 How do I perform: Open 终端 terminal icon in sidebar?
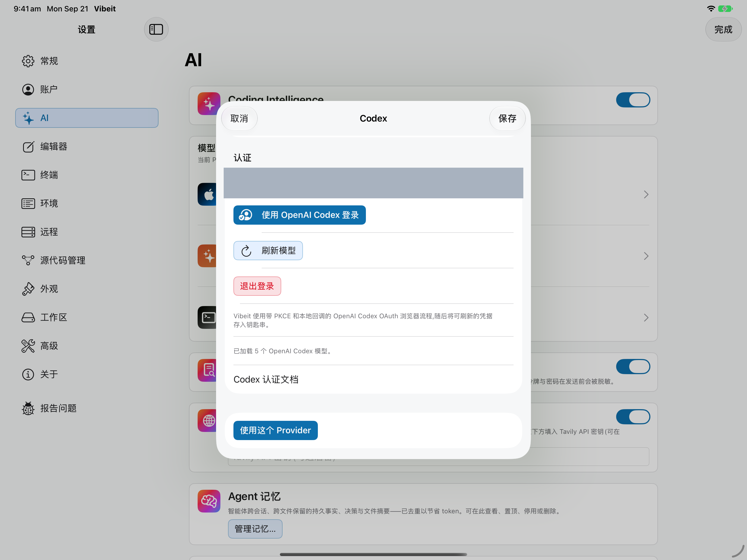28,175
